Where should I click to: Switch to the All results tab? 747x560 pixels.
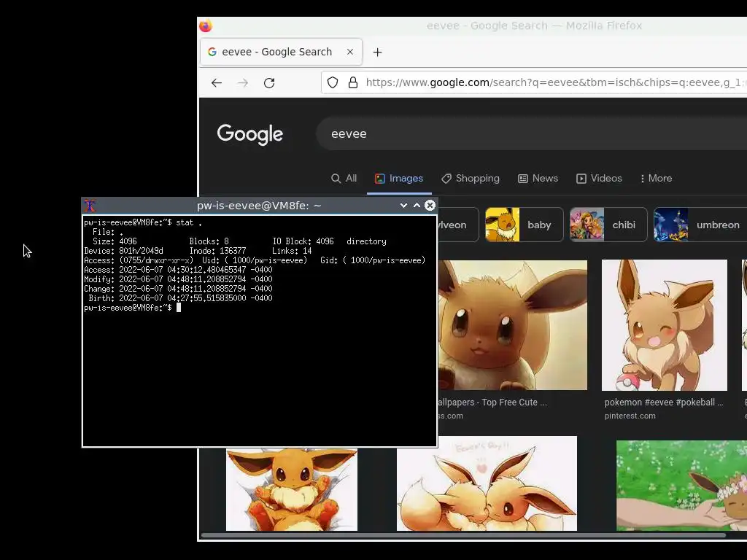(344, 178)
